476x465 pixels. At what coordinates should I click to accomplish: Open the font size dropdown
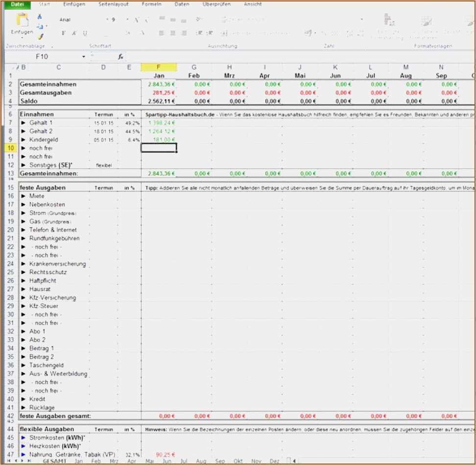click(x=127, y=20)
